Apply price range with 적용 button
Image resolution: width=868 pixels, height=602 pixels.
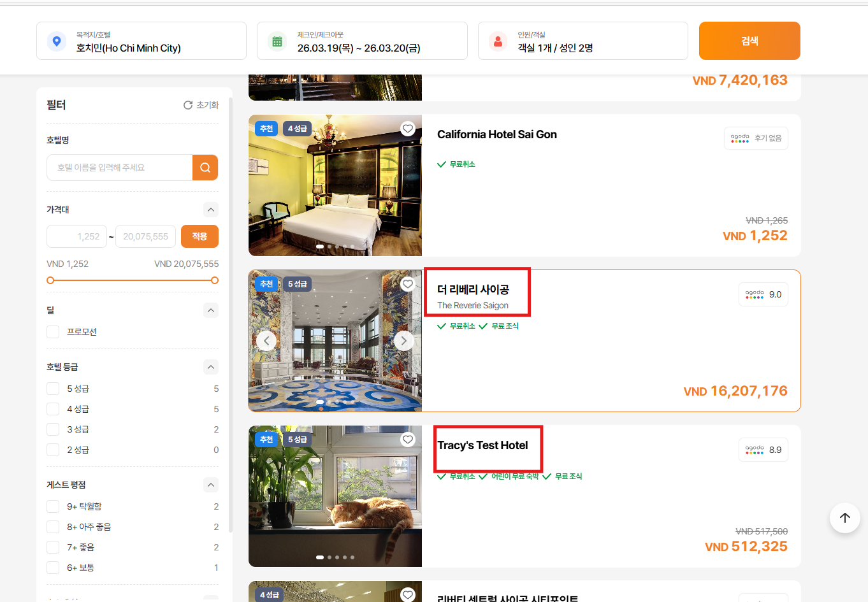click(x=199, y=236)
